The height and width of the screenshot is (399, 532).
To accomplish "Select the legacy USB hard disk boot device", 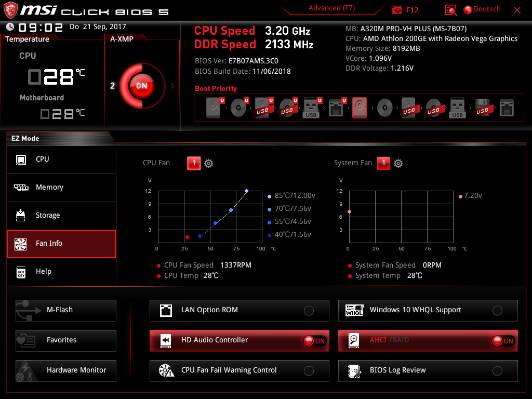I will pyautogui.click(x=409, y=108).
